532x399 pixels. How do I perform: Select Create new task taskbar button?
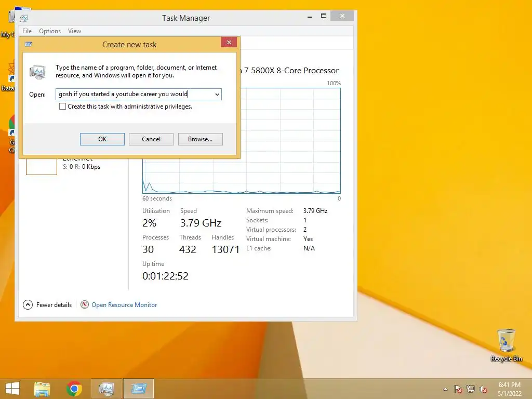(138, 389)
